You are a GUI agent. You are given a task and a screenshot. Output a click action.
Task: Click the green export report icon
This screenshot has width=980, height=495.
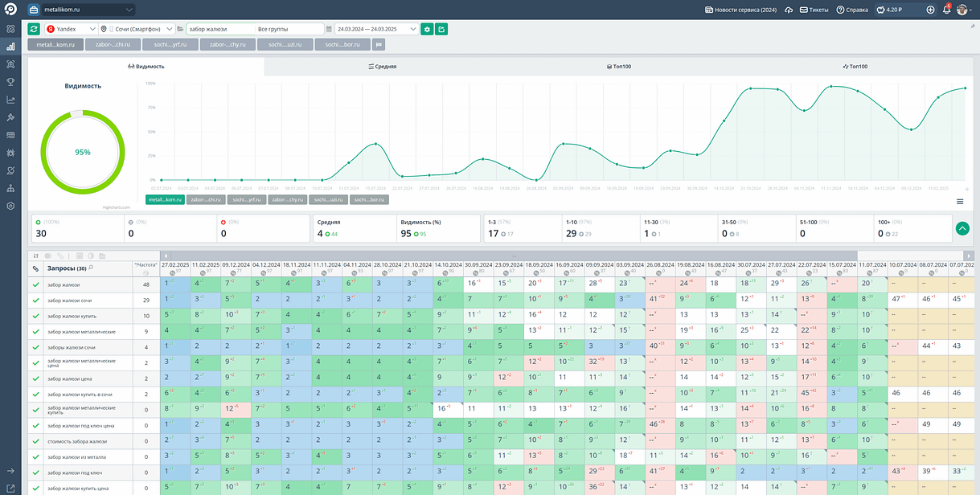(x=441, y=29)
